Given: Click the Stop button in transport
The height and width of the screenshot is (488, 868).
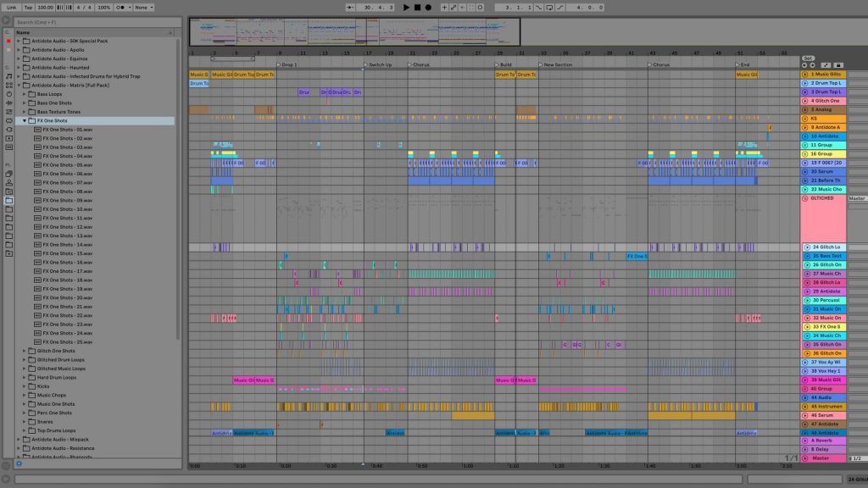Looking at the screenshot, I should tap(417, 7).
